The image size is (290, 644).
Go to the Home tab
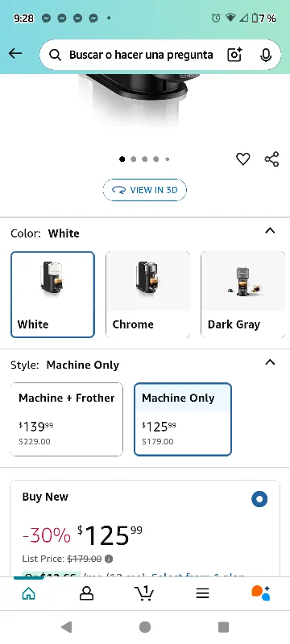coord(28,593)
